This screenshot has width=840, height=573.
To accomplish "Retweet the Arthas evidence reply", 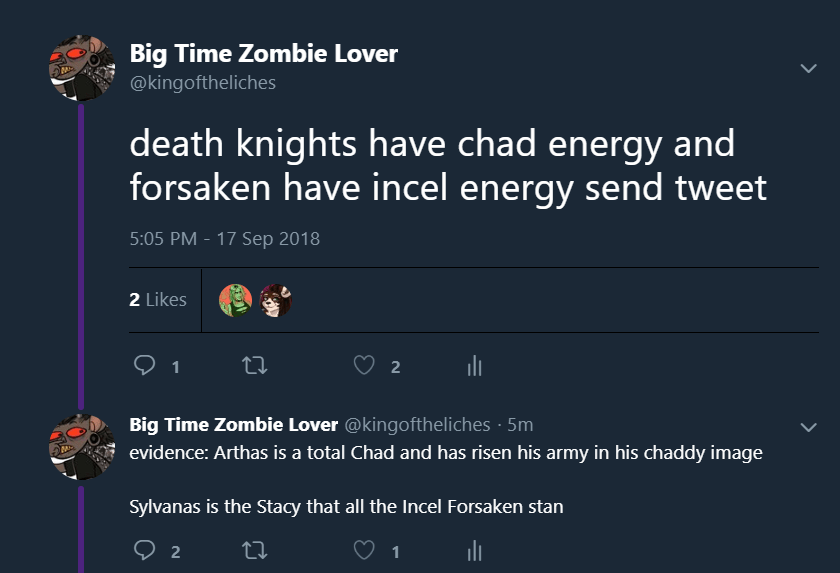I will [255, 551].
